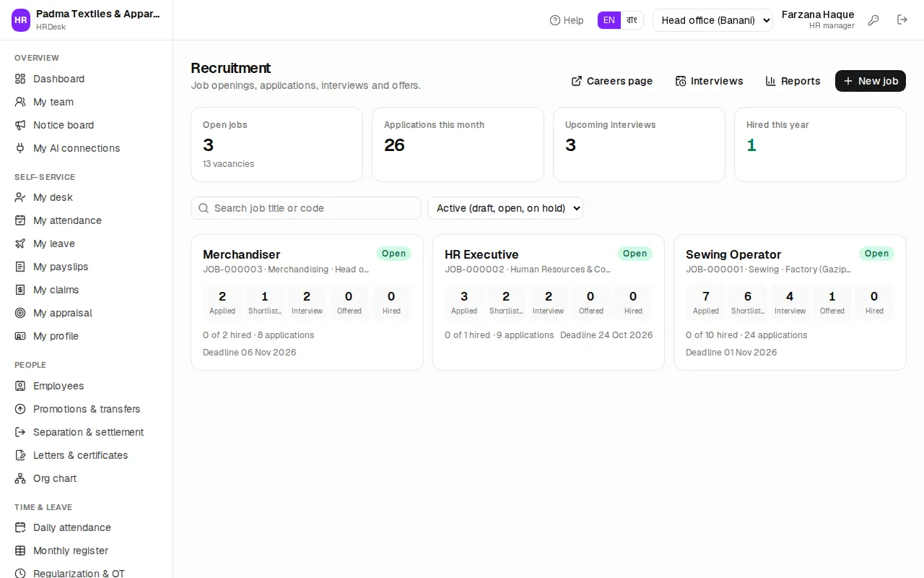The image size is (924, 578).
Task: Click the My attendance calendar icon
Action: [20, 220]
